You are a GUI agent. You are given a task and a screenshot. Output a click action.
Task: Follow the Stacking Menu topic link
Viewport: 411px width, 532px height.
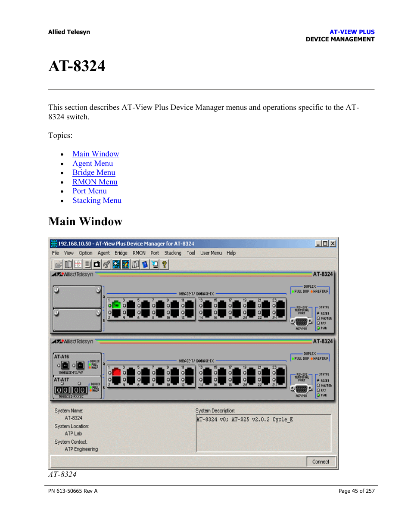pos(97,200)
